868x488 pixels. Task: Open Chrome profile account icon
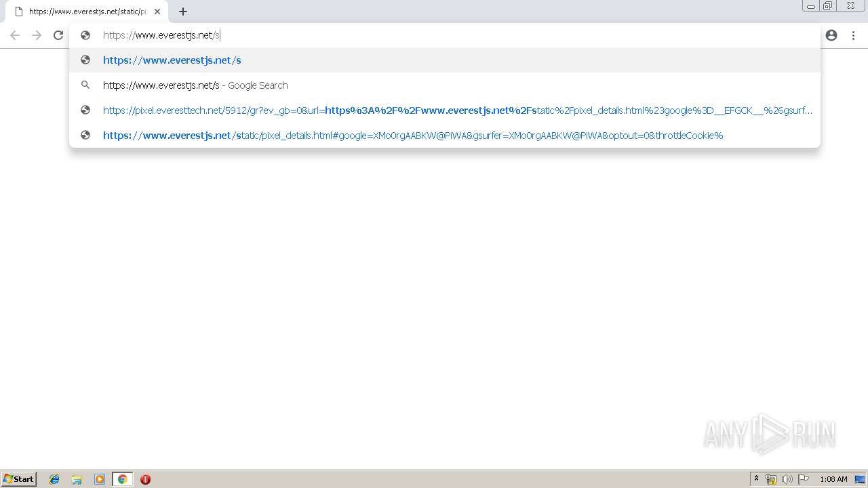coord(831,35)
